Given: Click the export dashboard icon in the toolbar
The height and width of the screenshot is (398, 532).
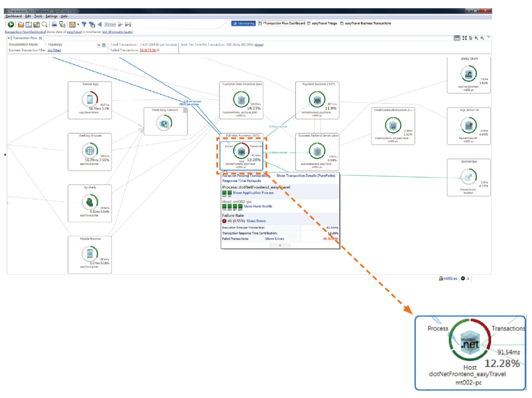Looking at the screenshot, I should tap(36, 25).
